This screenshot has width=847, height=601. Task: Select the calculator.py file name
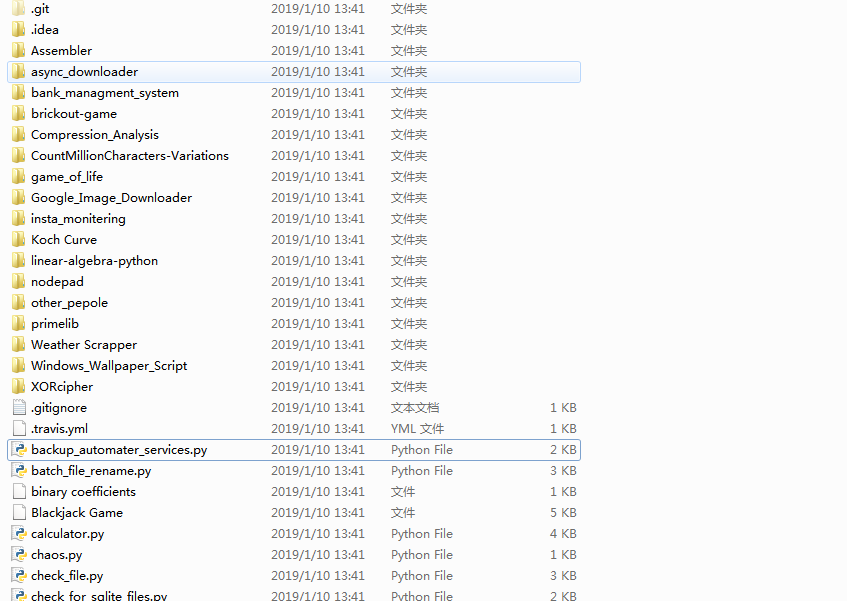(x=68, y=534)
